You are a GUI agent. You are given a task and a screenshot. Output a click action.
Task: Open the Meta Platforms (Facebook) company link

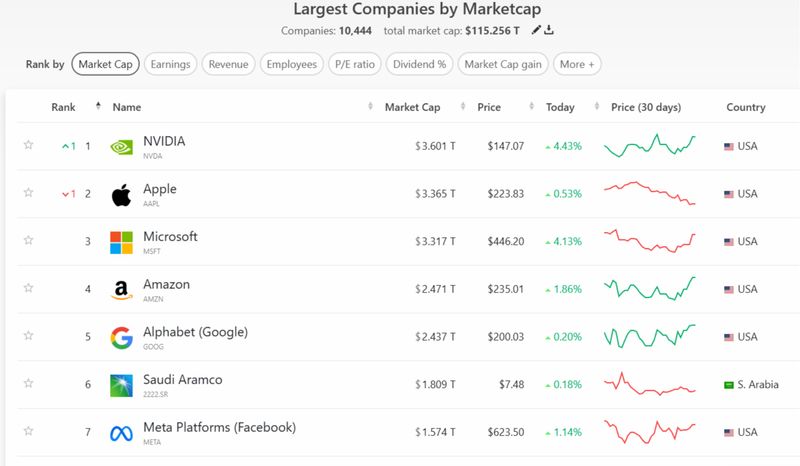[x=219, y=428]
